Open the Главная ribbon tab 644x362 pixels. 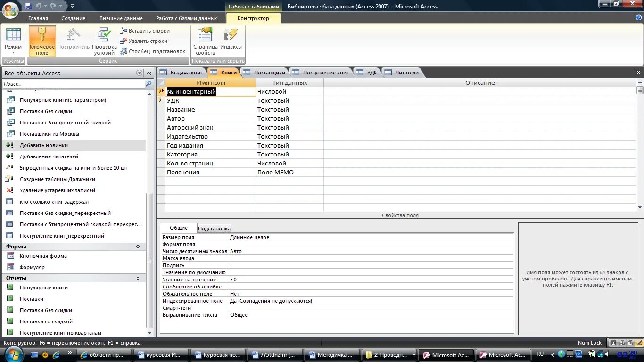(x=38, y=18)
